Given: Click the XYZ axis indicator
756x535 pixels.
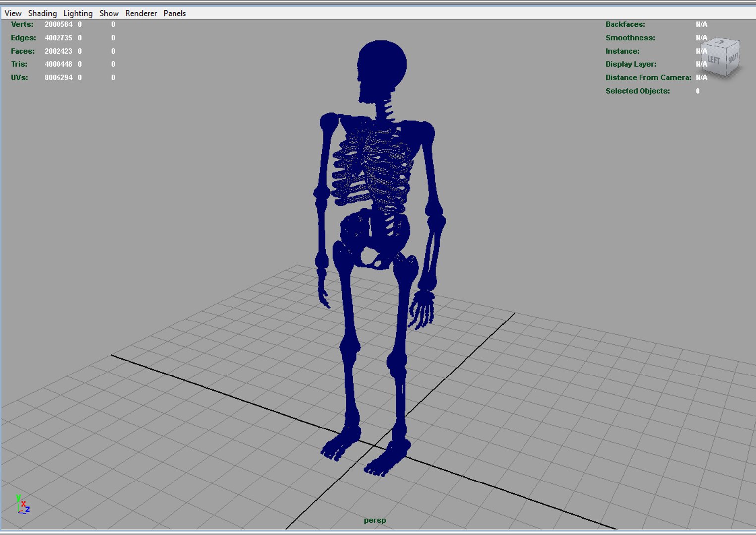Looking at the screenshot, I should pos(22,504).
